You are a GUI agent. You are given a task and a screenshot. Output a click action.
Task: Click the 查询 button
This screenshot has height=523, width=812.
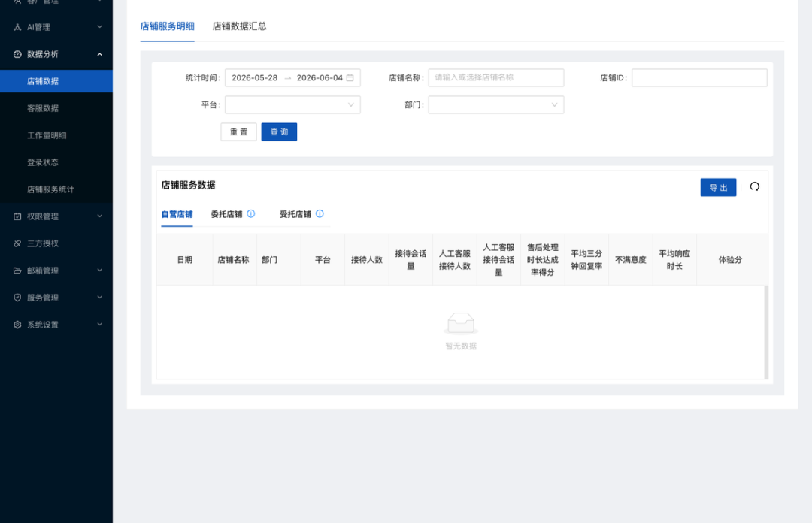point(279,132)
